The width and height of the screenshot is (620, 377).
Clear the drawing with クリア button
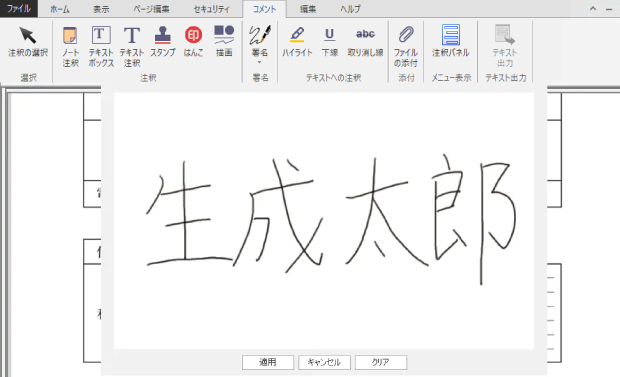(381, 362)
